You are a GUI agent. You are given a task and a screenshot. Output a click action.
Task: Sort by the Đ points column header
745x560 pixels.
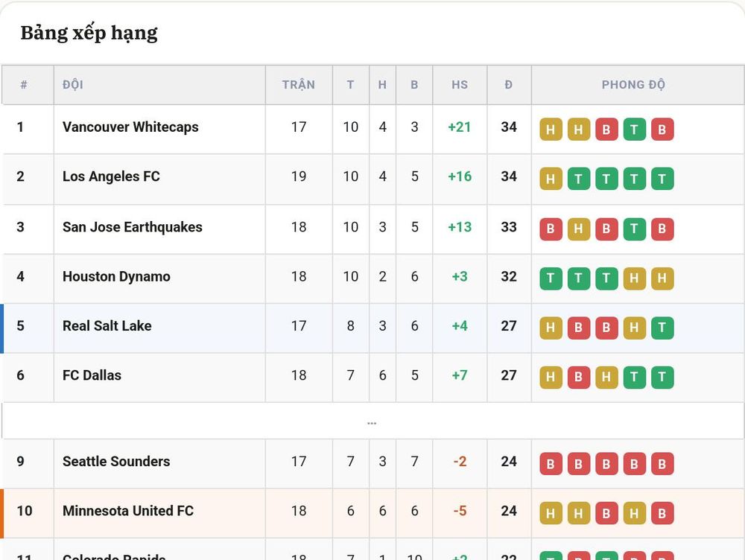pyautogui.click(x=508, y=85)
